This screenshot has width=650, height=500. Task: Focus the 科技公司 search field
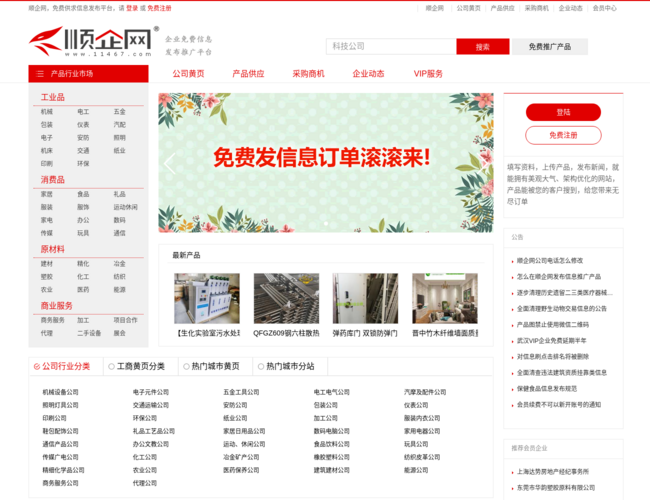(x=391, y=46)
